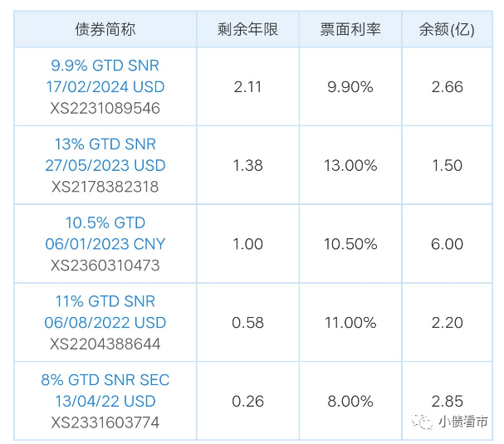Image resolution: width=504 pixels, height=444 pixels.
Task: Select ISIN code XS2178382318
Action: (105, 187)
